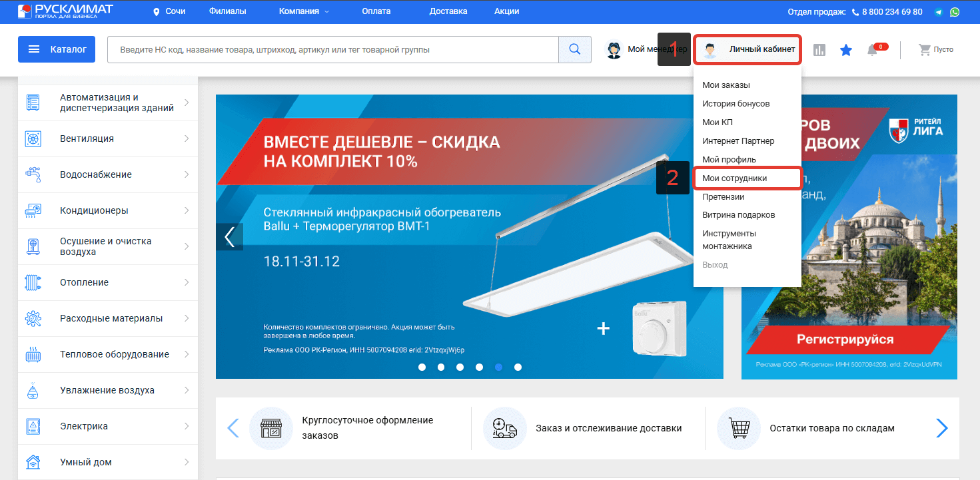980x480 pixels.
Task: Click the Умный дом house icon
Action: [33, 462]
